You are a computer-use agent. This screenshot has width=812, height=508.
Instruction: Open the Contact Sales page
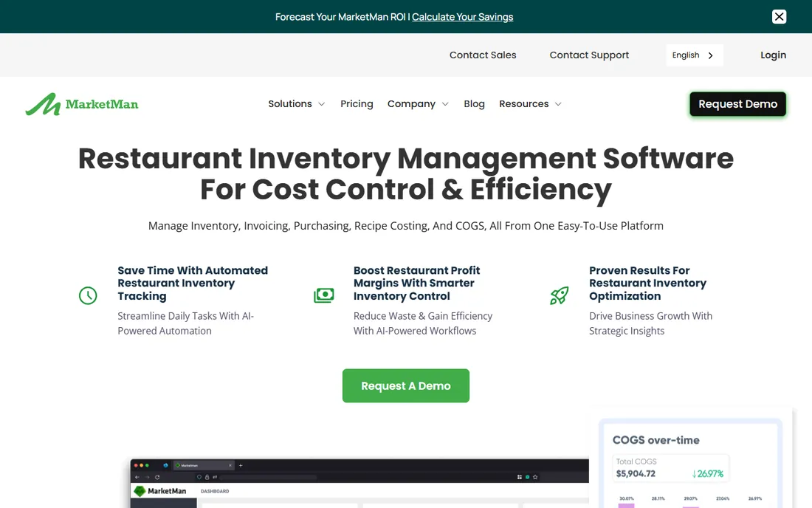483,55
